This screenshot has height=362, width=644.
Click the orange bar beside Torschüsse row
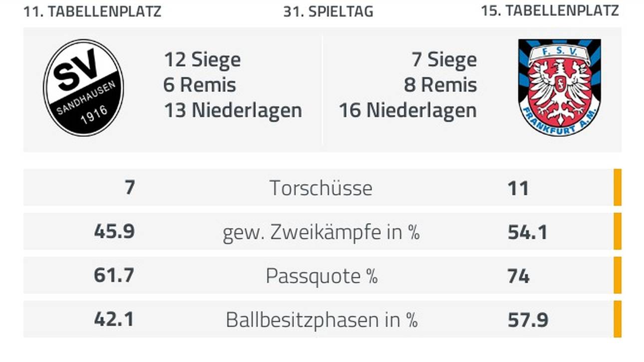[x=618, y=187]
